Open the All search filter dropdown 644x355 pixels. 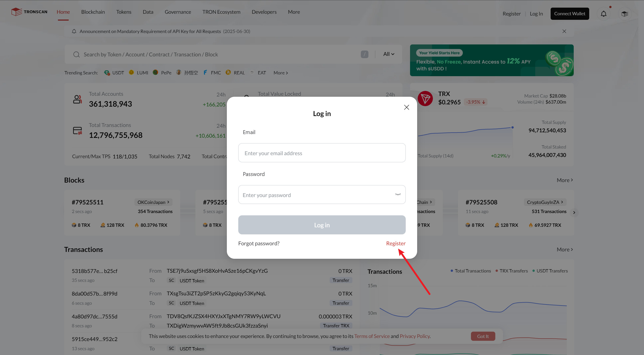pos(388,54)
